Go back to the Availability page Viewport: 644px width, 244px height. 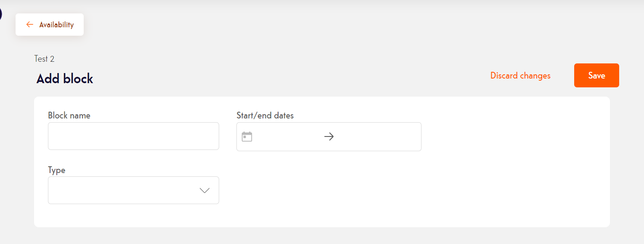pyautogui.click(x=50, y=25)
